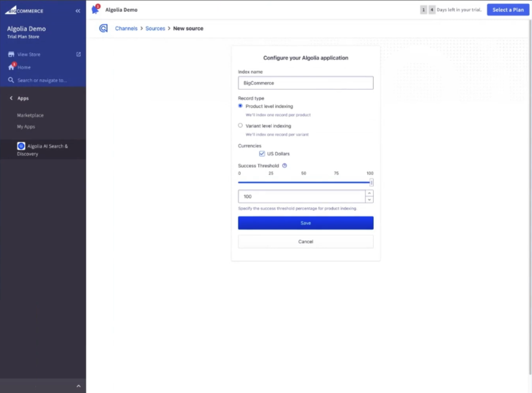532x393 pixels.
Task: Open the notifications bell icon
Action: coord(95,10)
